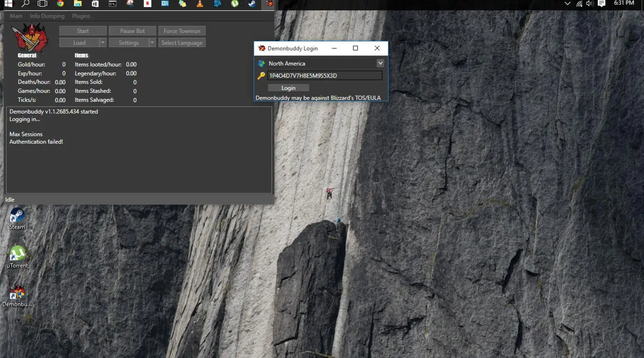Click the Legendary/hour label
The image size is (644, 358).
[x=95, y=73]
